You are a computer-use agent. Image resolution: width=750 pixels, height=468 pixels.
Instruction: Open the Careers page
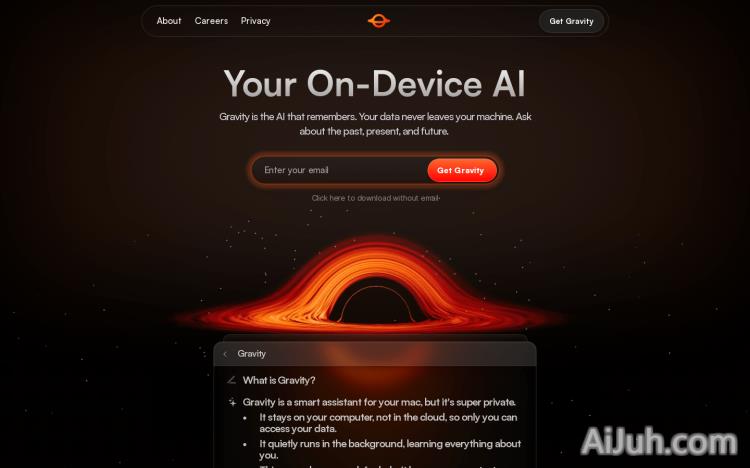point(211,21)
